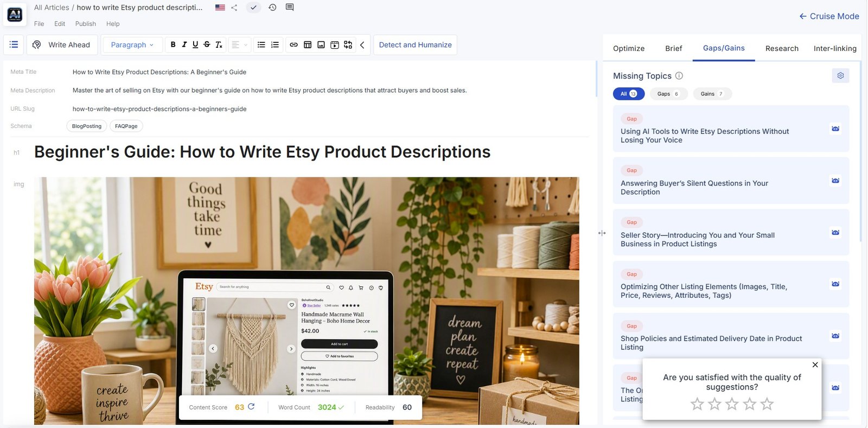Switch to Cruise Mode

pyautogui.click(x=829, y=16)
